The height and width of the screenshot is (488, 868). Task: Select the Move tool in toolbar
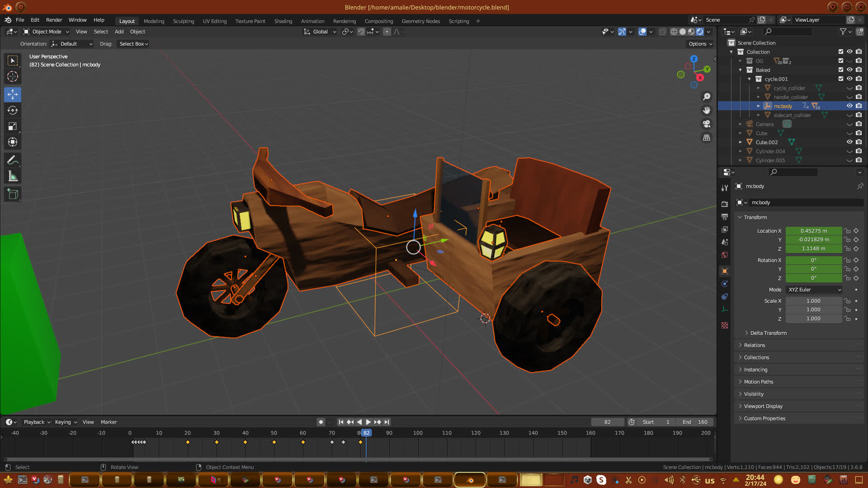pyautogui.click(x=13, y=94)
